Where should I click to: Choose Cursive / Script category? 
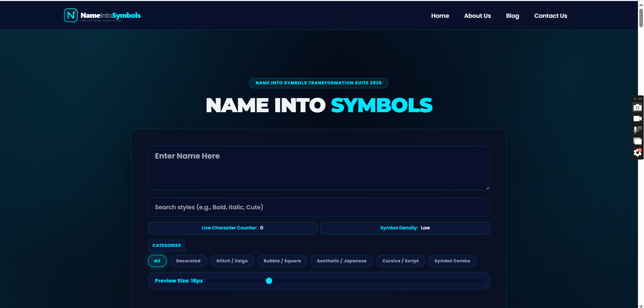401,261
